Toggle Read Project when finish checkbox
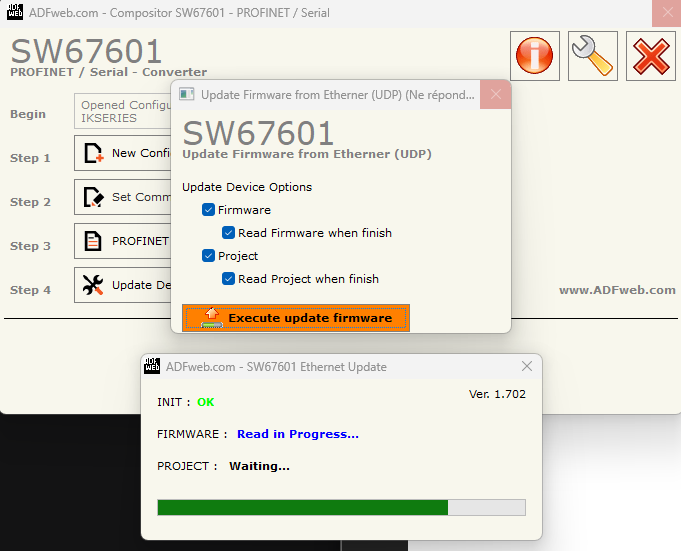The width and height of the screenshot is (681, 551). [228, 279]
